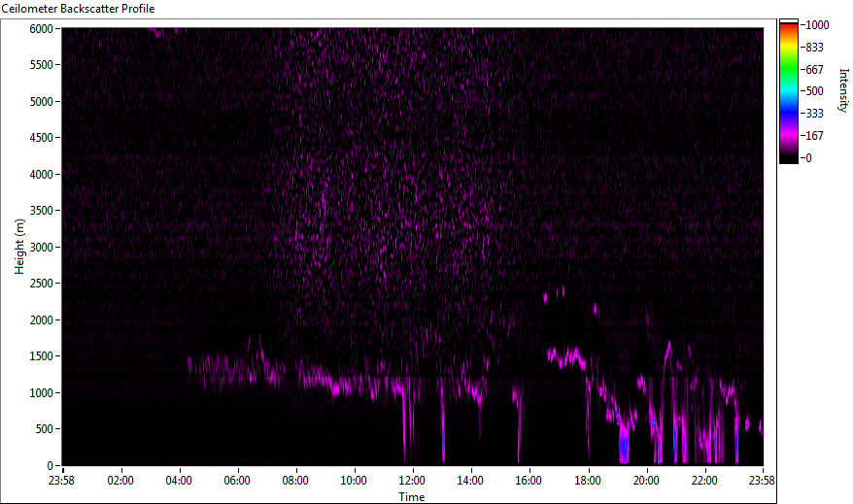Click the 08:00 time axis label
This screenshot has height=504, width=853.
295,480
